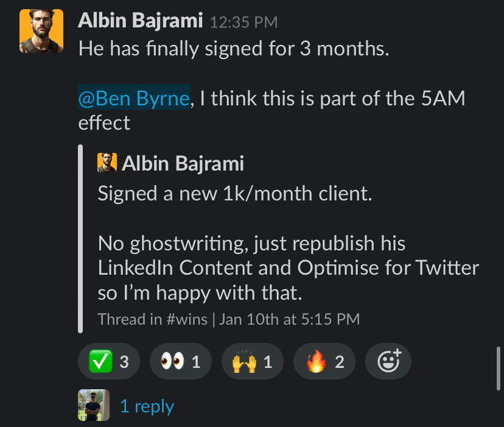Click the add reaction smiley icon
The width and height of the screenshot is (504, 427).
click(x=388, y=362)
